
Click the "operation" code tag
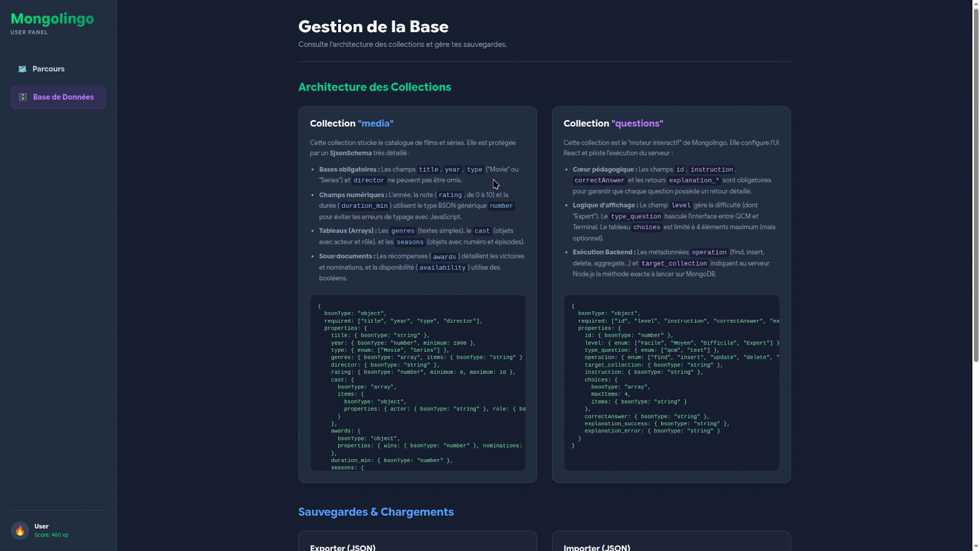[x=709, y=252]
